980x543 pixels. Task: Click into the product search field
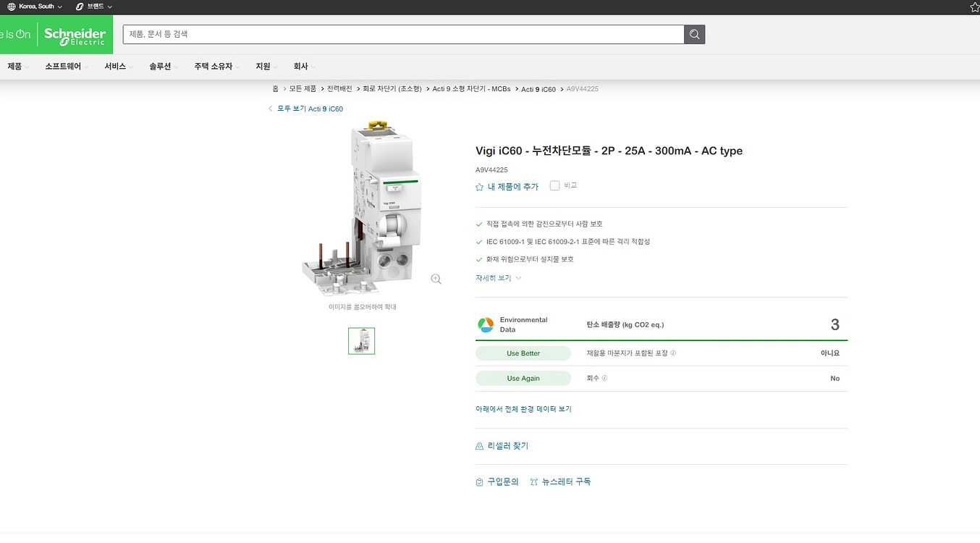403,34
